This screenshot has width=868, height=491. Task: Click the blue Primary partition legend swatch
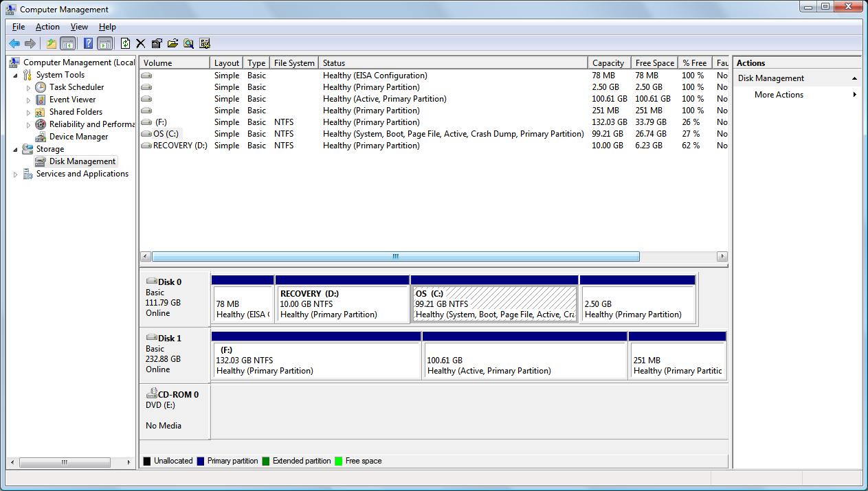[x=200, y=461]
